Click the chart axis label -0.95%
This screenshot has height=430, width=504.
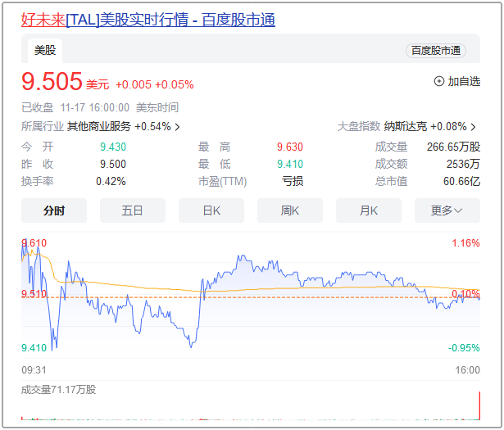[464, 348]
